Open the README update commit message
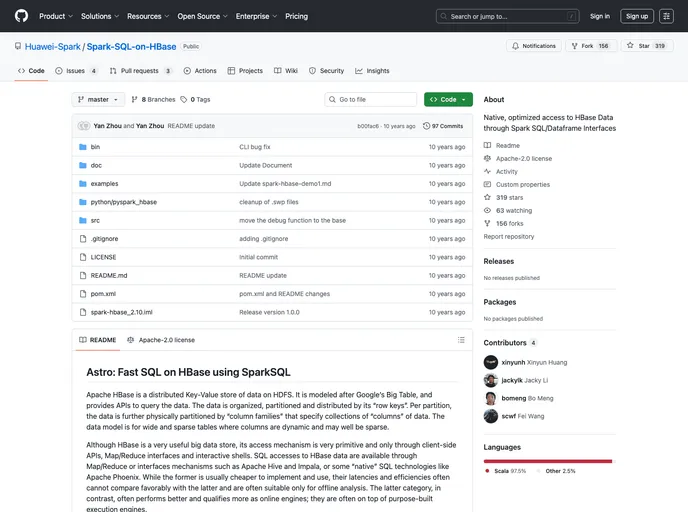The image size is (688, 512). pos(191,126)
